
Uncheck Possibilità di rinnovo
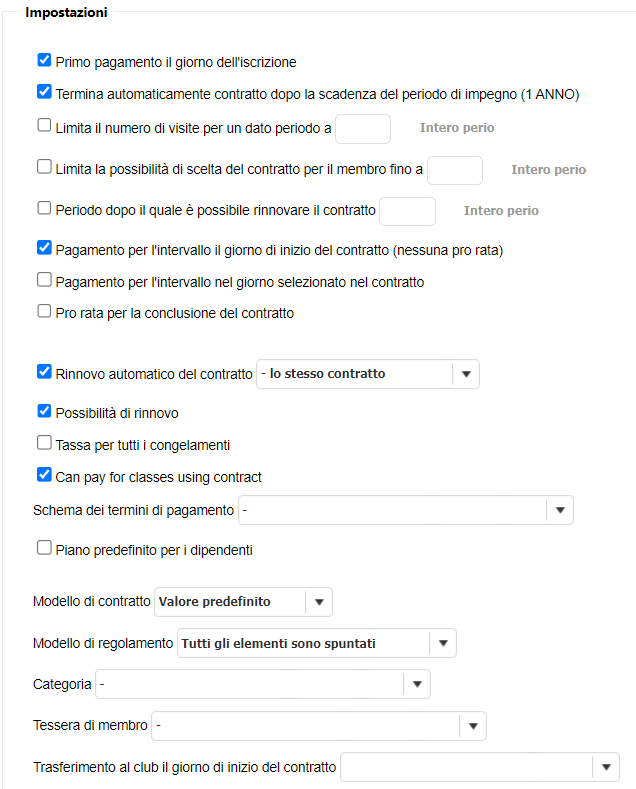(44, 411)
